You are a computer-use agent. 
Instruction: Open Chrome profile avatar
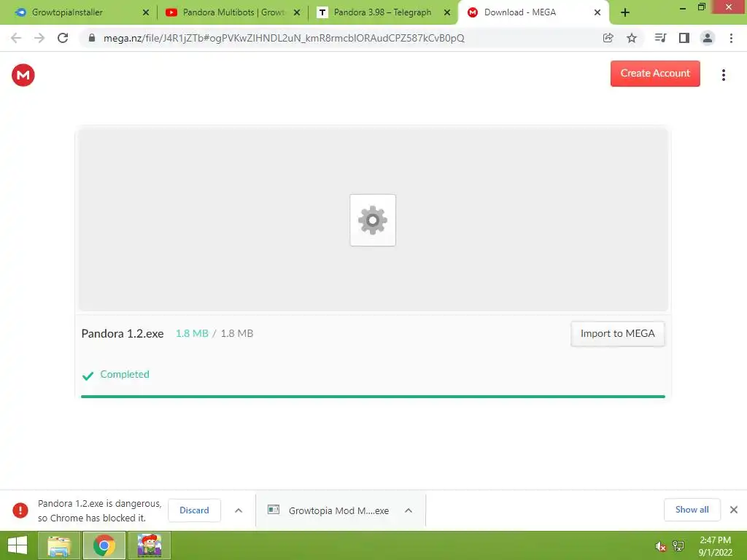click(708, 38)
